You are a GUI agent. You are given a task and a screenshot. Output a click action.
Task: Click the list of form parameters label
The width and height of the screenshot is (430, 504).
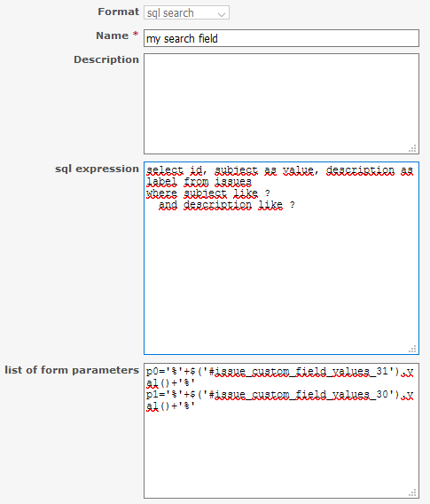[x=72, y=370]
